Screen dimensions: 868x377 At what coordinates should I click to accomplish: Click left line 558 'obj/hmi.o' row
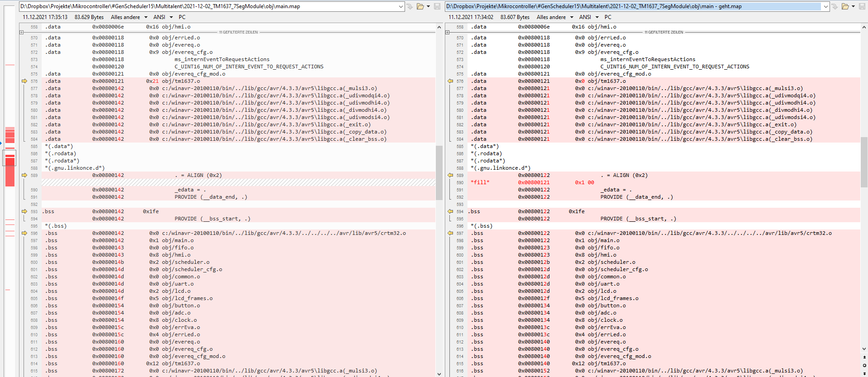[x=238, y=27]
